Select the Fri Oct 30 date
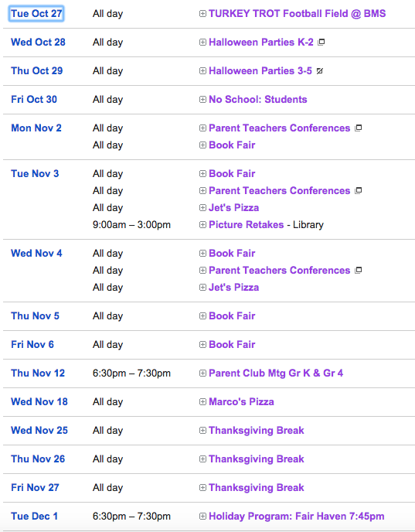The width and height of the screenshot is (415, 532). tap(34, 100)
